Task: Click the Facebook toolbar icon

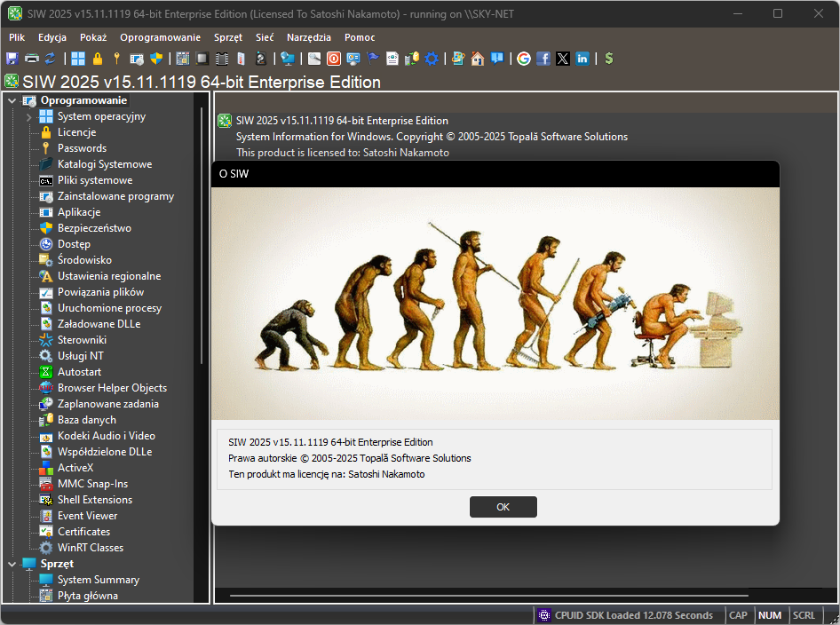Action: pyautogui.click(x=543, y=59)
